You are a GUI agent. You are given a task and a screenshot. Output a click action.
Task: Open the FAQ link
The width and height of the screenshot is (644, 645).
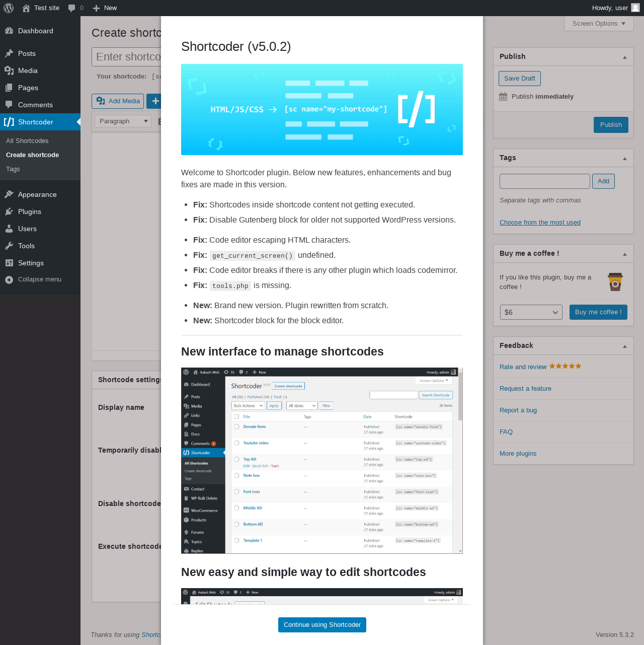pyautogui.click(x=506, y=432)
